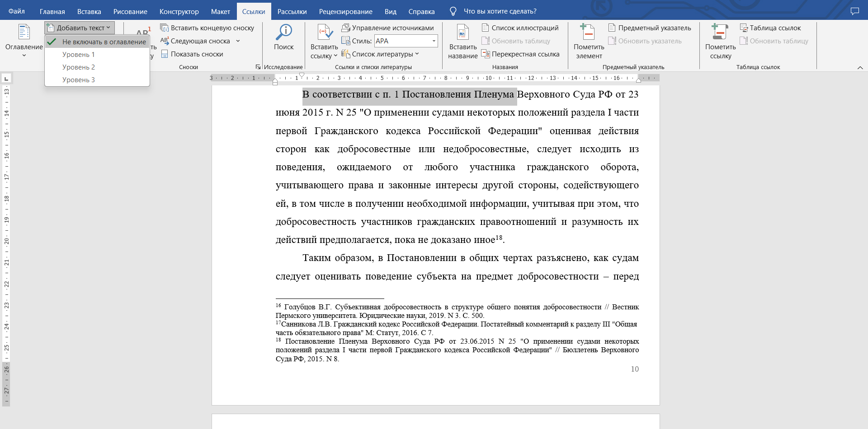Click Обновить указатель

[645, 41]
